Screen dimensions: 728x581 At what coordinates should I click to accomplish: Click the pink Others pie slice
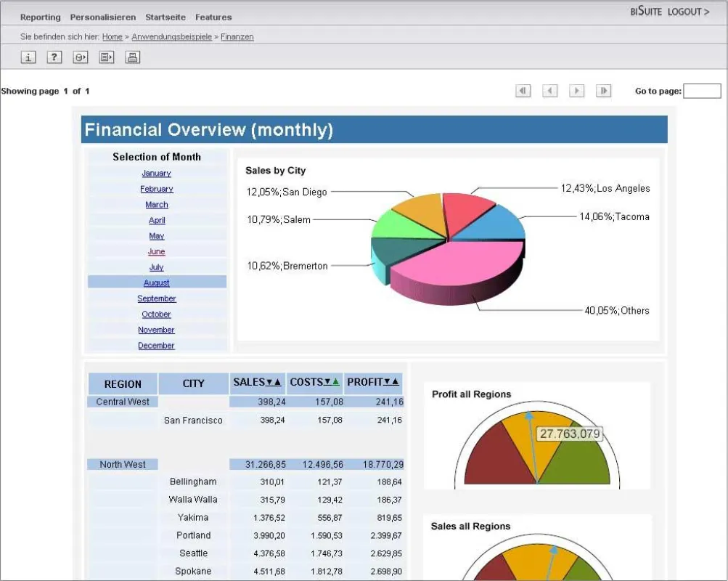[457, 265]
